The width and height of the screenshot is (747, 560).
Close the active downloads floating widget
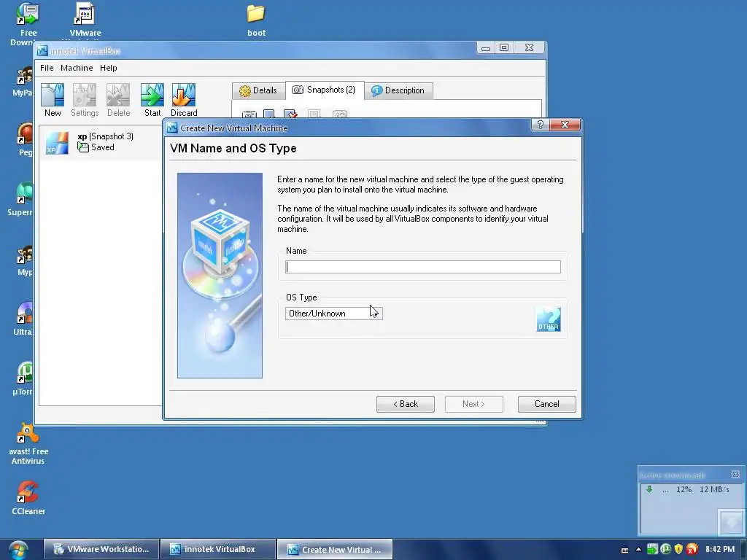[x=735, y=474]
